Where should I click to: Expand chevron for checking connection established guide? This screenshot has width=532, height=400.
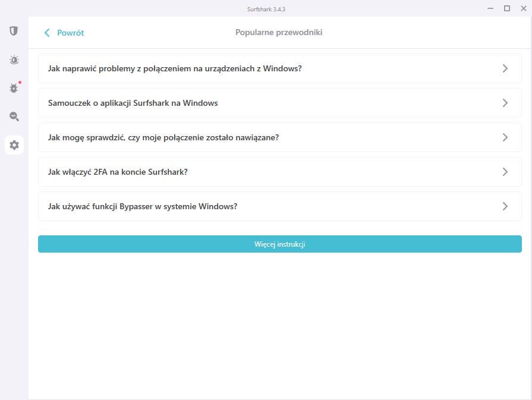(x=505, y=137)
